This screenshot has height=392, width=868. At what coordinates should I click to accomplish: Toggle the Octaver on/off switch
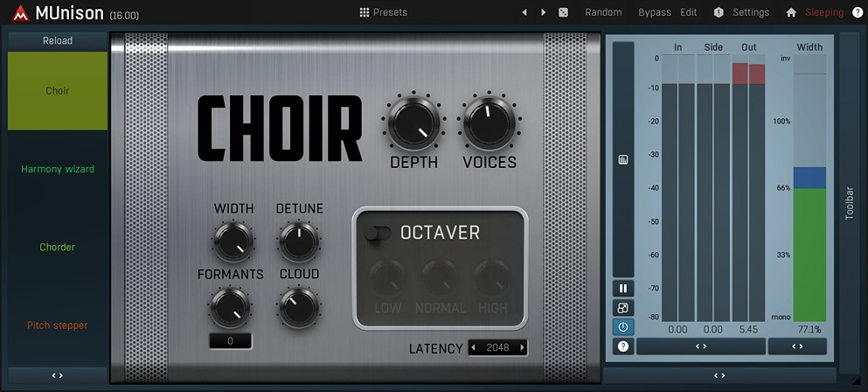[378, 233]
